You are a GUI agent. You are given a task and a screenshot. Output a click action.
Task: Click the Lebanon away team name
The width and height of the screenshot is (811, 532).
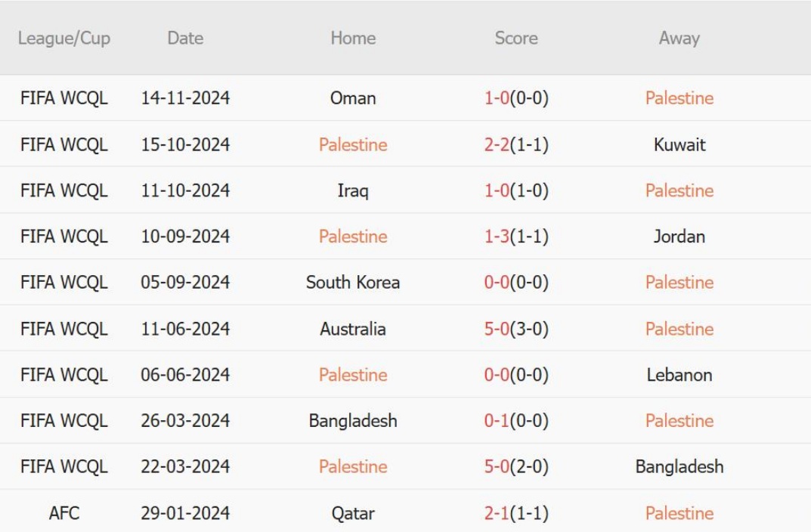(679, 375)
